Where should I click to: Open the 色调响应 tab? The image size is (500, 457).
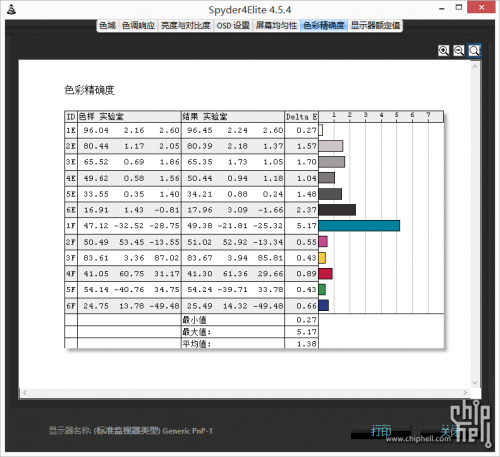click(x=138, y=25)
